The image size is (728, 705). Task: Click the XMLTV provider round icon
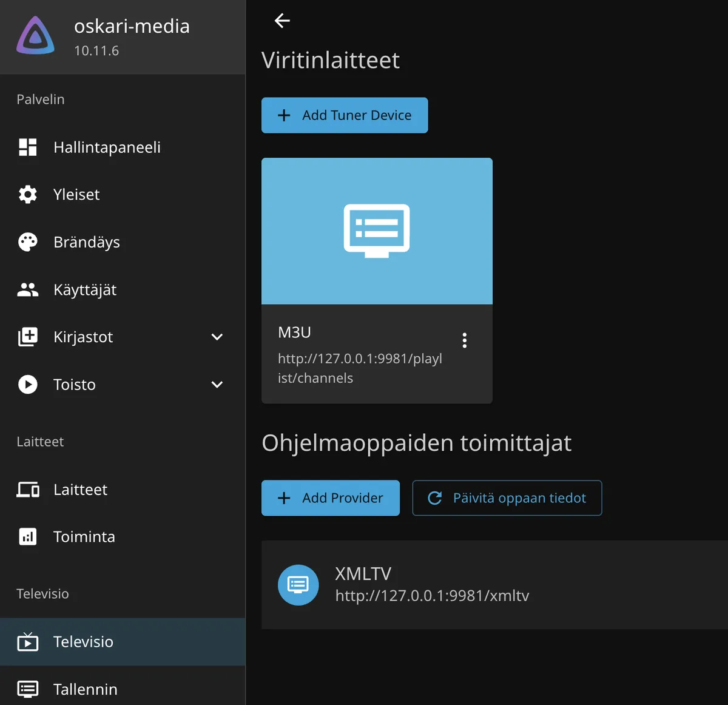coord(298,585)
